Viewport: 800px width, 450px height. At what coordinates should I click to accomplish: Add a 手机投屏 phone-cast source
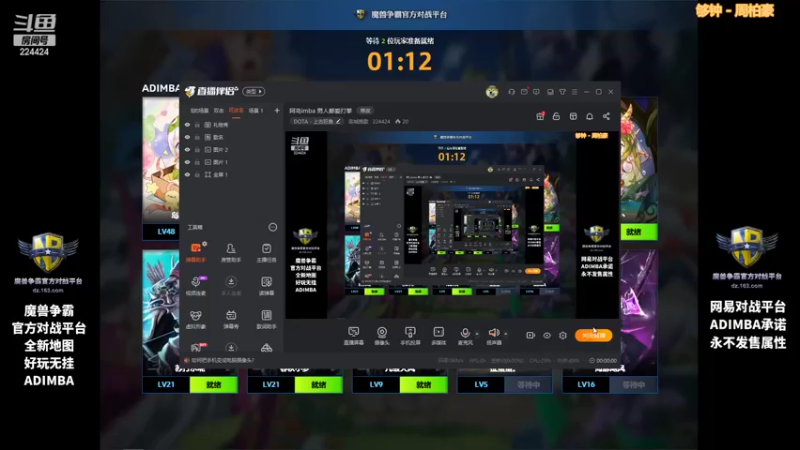point(410,336)
